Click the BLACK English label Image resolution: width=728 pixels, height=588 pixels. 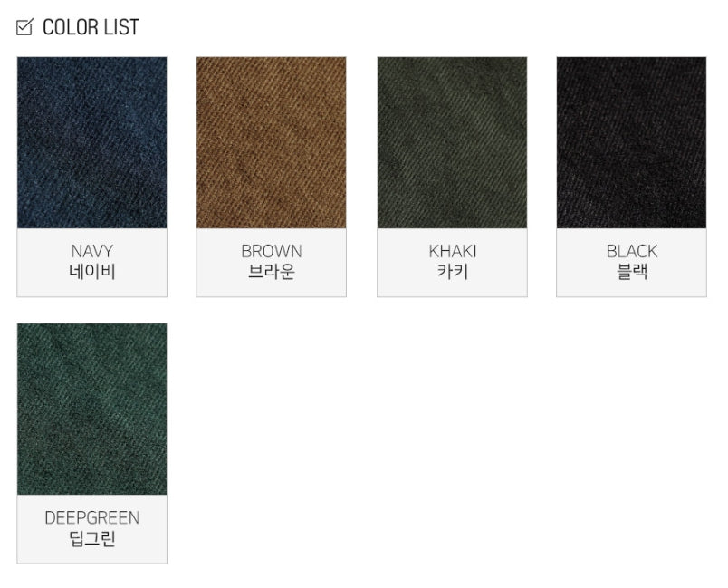click(x=631, y=251)
